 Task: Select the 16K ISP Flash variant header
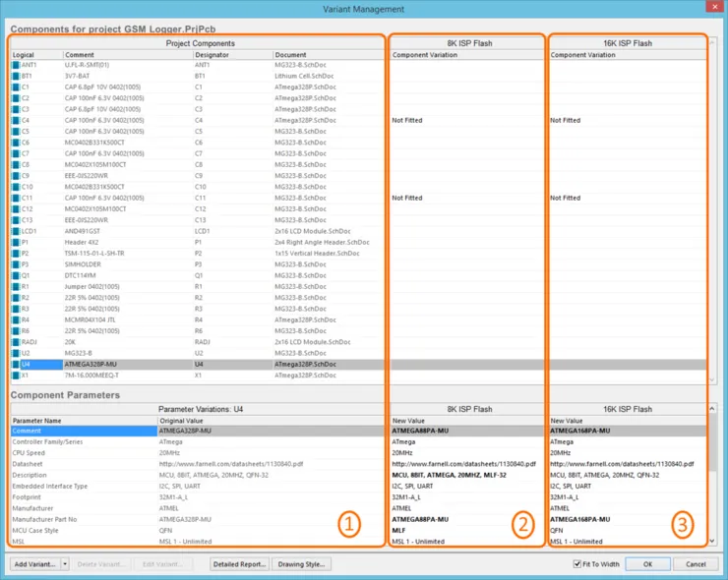tap(628, 43)
